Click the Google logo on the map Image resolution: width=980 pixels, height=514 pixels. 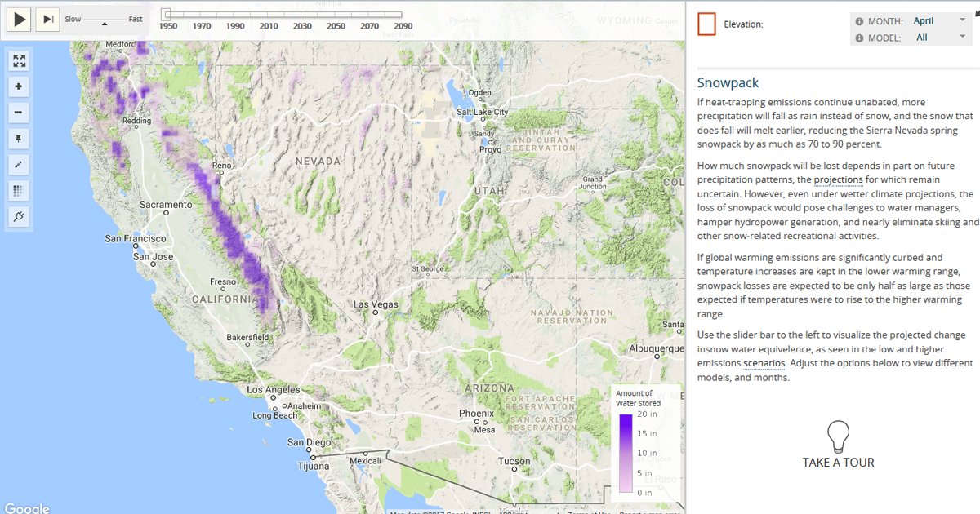tap(26, 507)
